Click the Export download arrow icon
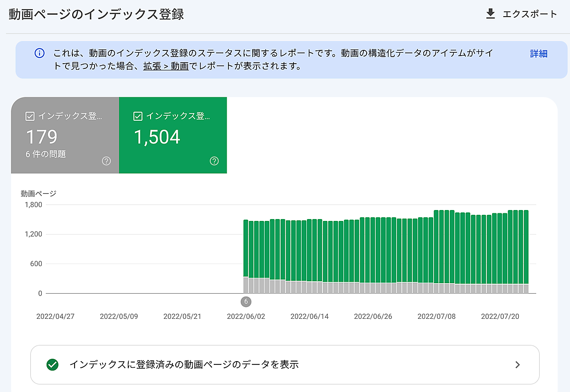The height and width of the screenshot is (392, 570). pos(490,14)
